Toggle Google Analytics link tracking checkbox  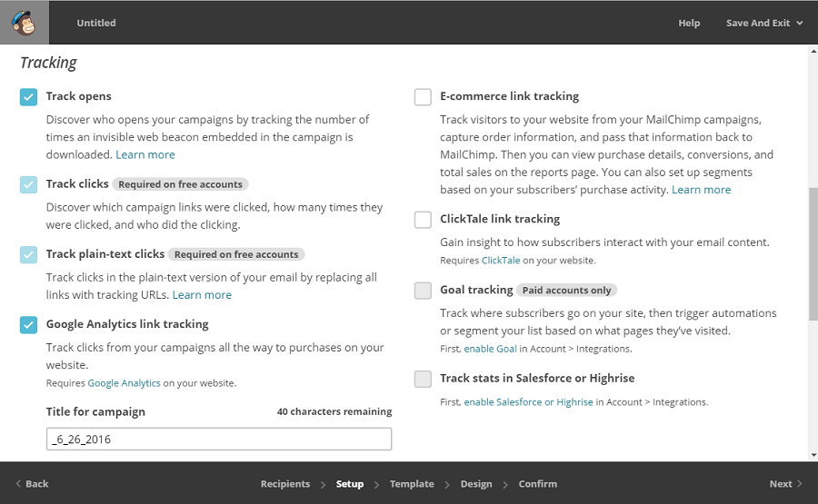coord(29,325)
